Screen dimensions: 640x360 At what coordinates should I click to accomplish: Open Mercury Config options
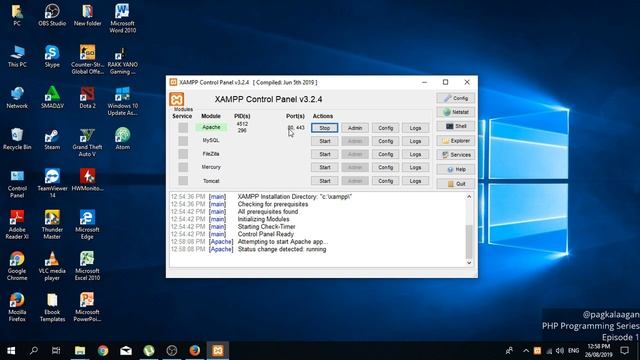click(x=385, y=167)
